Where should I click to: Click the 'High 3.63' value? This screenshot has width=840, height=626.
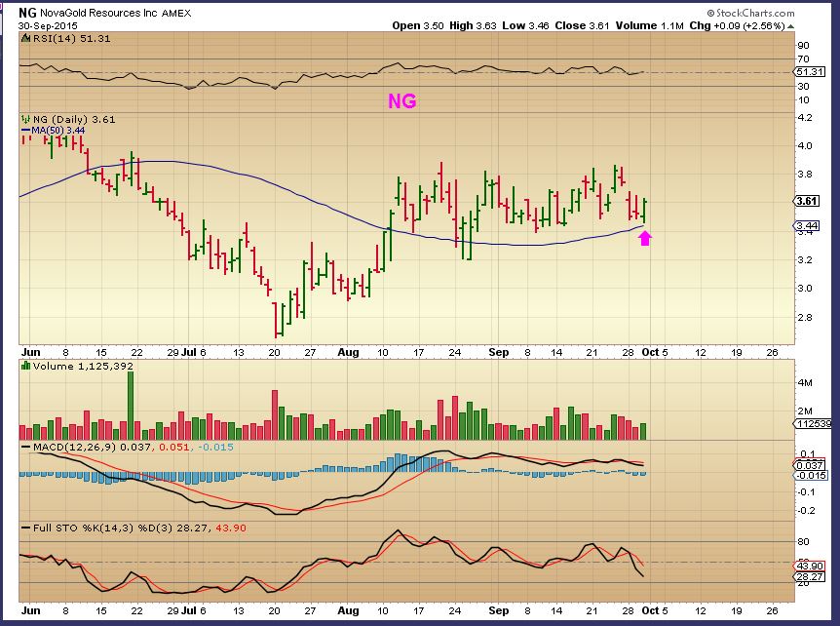pos(473,25)
